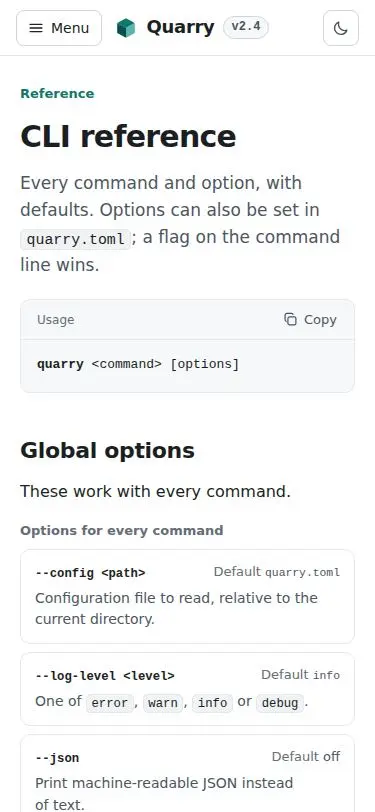The width and height of the screenshot is (375, 812).
Task: Select the CLI reference page heading
Action: pyautogui.click(x=128, y=136)
